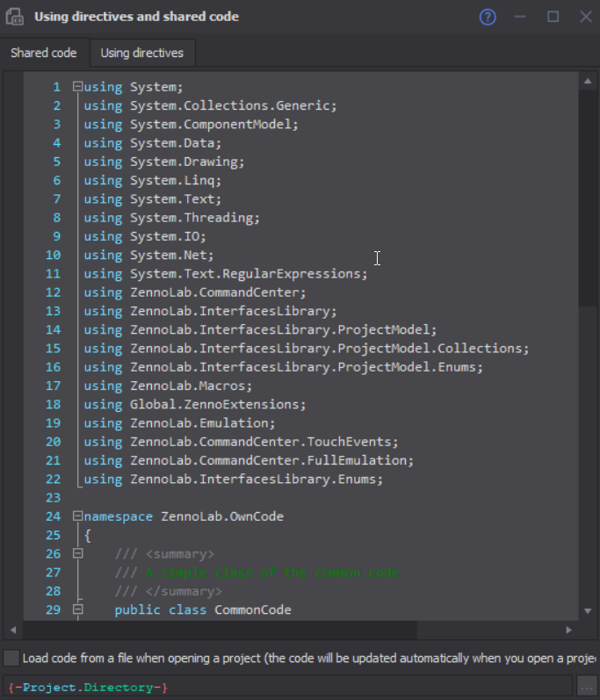Viewport: 600px width, 700px height.
Task: Collapse the CommonCode class fold at line 29
Action: coord(77,610)
